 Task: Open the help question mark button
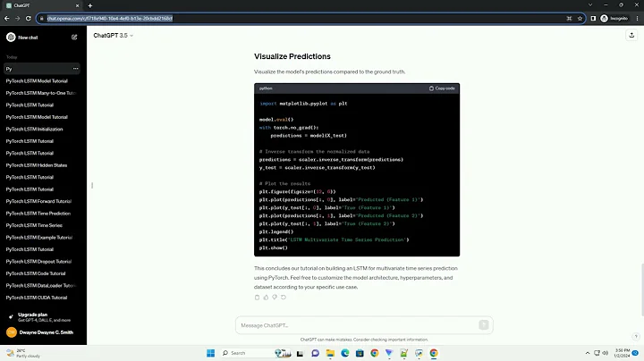coord(636,336)
